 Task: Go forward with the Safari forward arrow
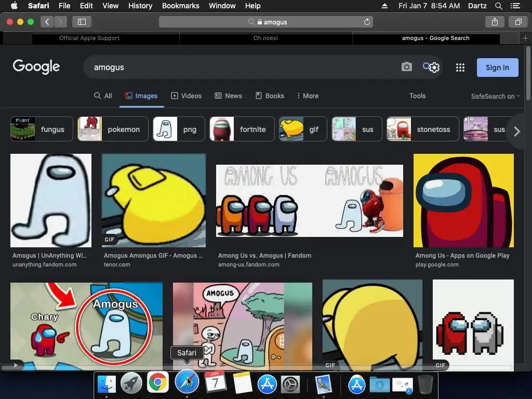coord(60,22)
